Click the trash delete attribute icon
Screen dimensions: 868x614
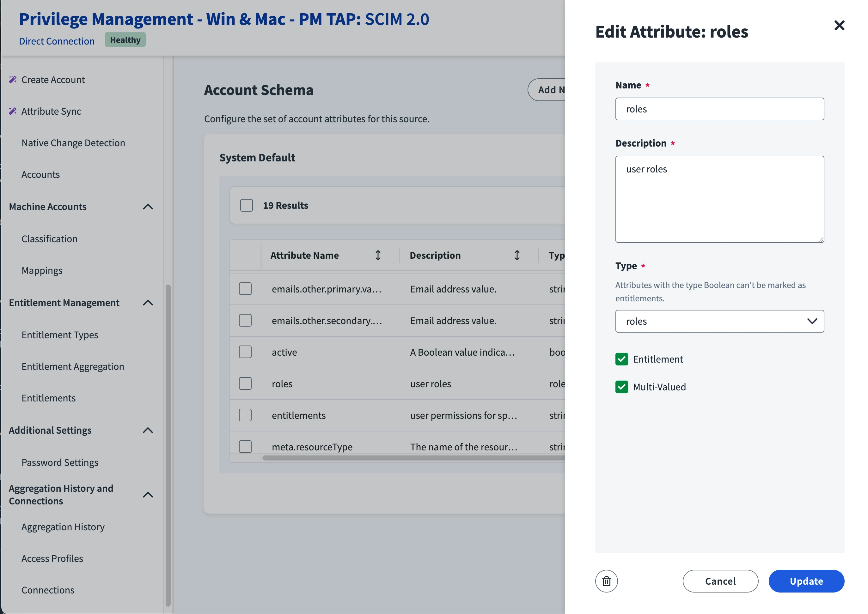(x=606, y=581)
